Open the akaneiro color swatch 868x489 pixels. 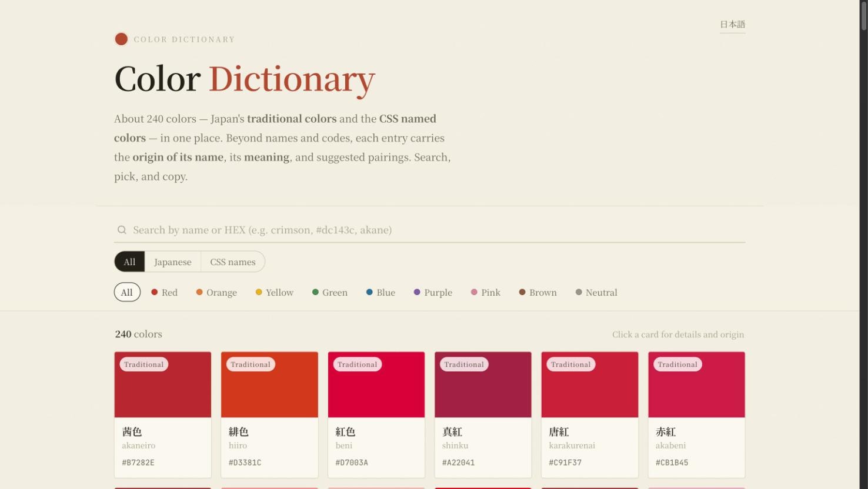point(163,385)
